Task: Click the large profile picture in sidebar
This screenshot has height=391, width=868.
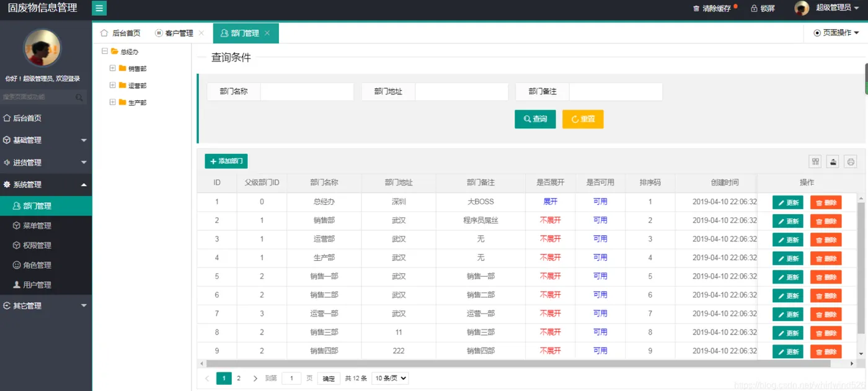Action: tap(42, 48)
